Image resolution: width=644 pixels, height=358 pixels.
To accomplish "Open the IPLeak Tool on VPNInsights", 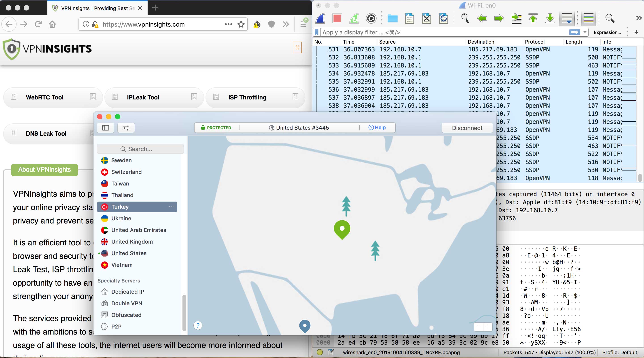I will point(154,97).
